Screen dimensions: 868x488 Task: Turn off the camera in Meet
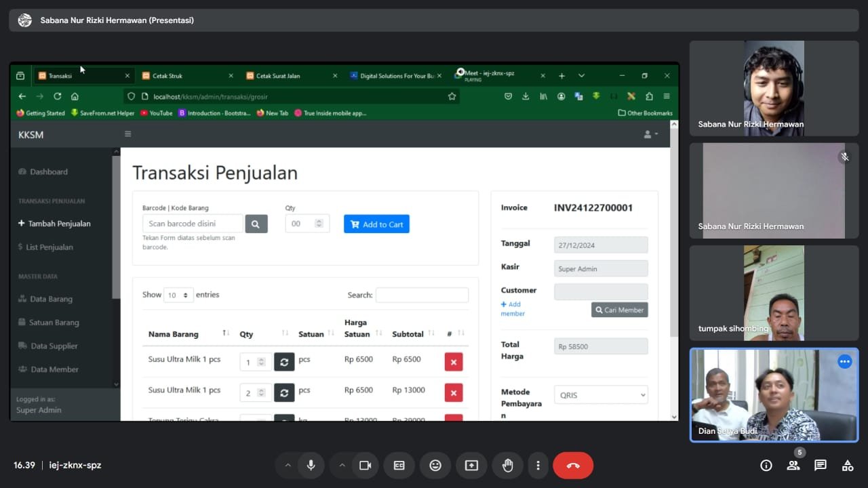[x=365, y=466]
